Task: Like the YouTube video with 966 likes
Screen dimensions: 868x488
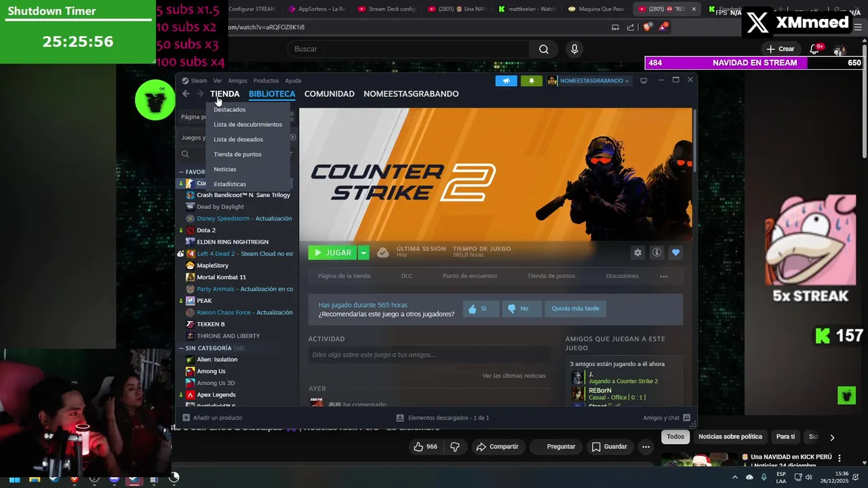Action: (x=425, y=447)
